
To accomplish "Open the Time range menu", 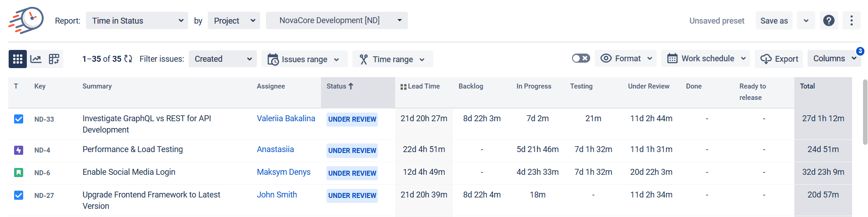I will [392, 59].
